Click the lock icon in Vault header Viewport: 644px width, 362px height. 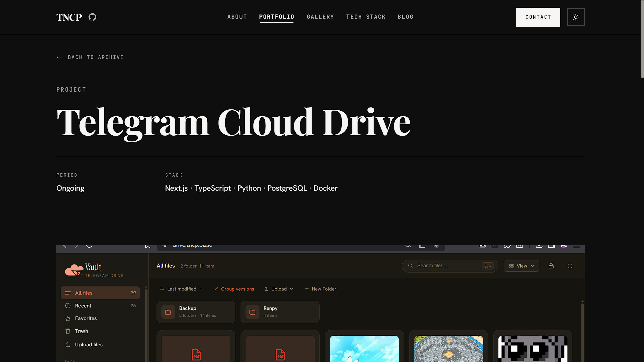point(551,266)
